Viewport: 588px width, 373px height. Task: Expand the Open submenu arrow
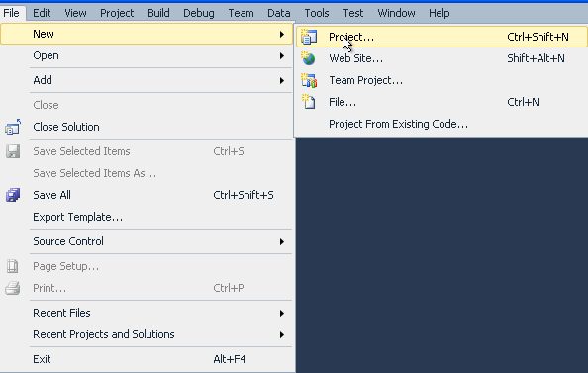[x=281, y=55]
